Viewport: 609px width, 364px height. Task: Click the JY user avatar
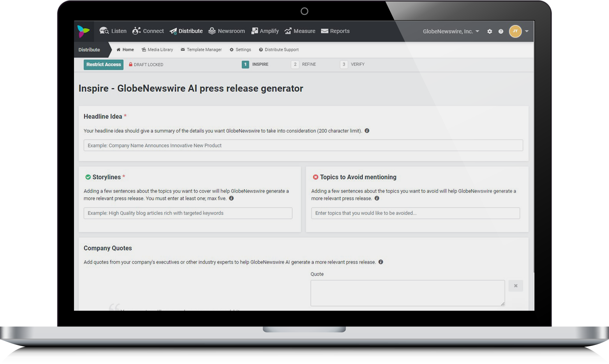click(x=515, y=31)
